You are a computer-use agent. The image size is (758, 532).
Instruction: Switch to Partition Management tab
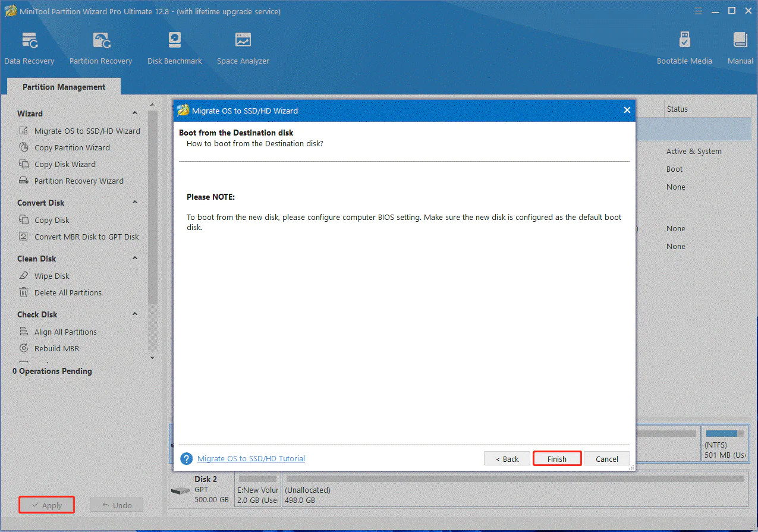pos(64,87)
